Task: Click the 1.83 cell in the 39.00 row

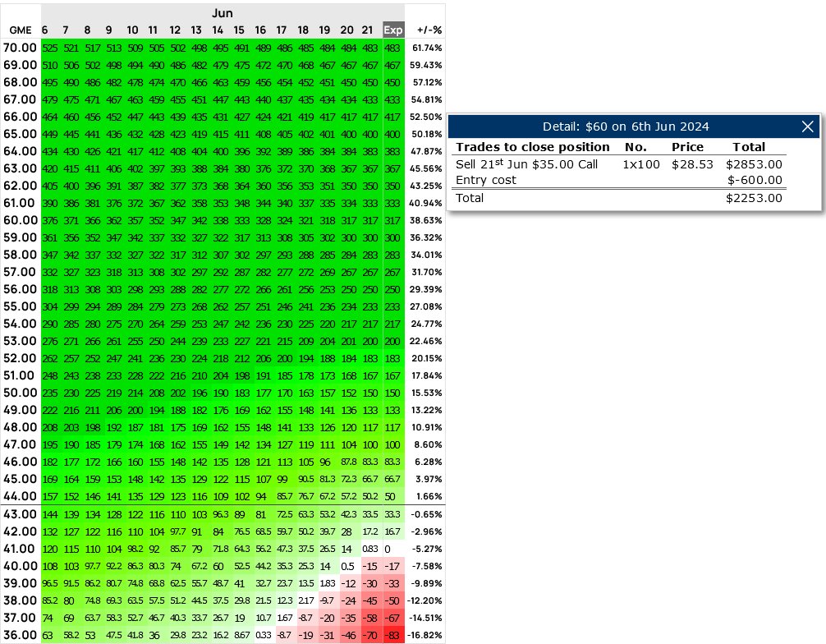Action: pyautogui.click(x=328, y=583)
